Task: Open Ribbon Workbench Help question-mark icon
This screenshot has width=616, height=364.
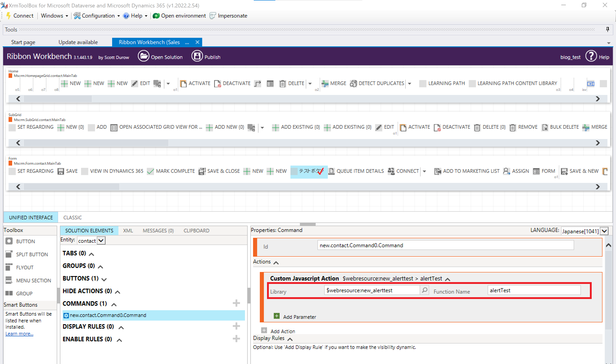Action: click(591, 56)
